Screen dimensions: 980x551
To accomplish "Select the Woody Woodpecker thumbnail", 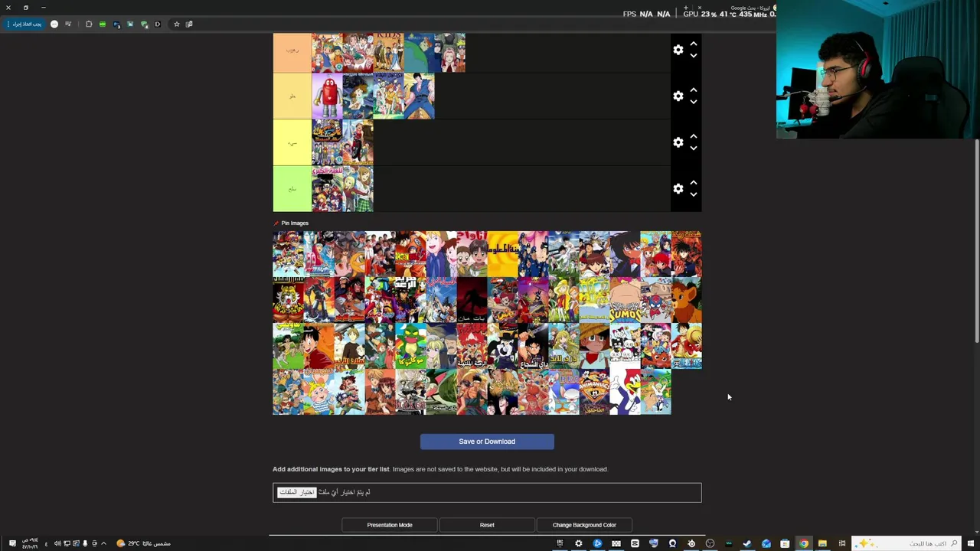I will 625,392.
